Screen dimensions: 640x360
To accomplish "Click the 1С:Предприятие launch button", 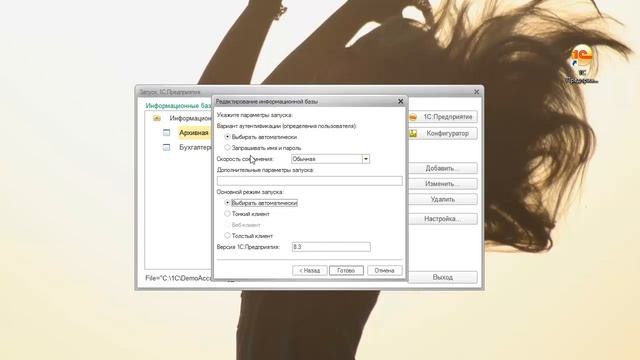I will click(x=443, y=117).
